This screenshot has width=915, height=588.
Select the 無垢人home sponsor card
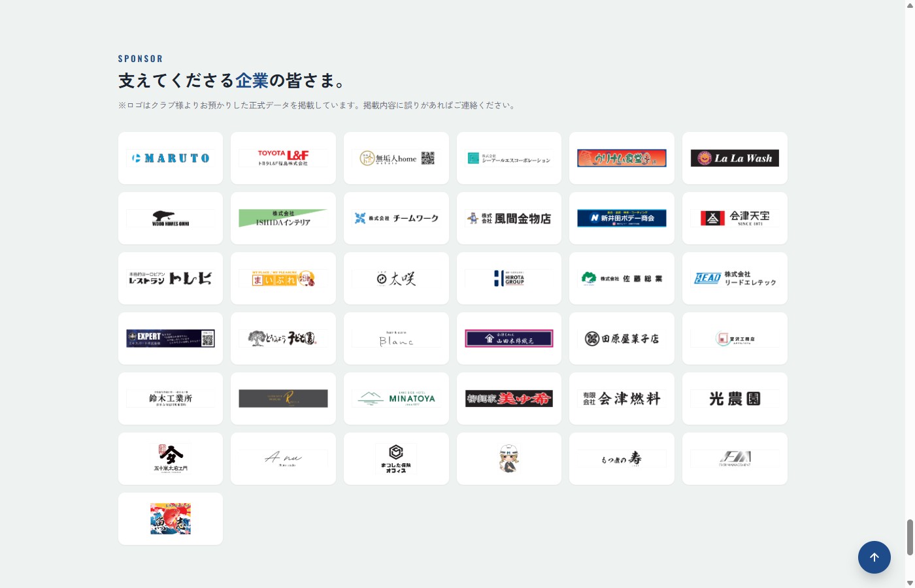tap(396, 158)
